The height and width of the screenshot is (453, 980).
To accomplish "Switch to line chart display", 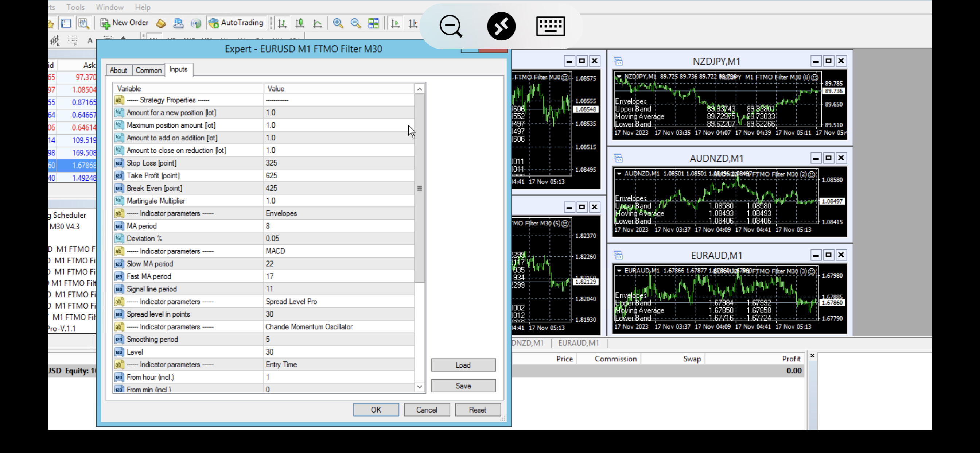I will tap(317, 23).
